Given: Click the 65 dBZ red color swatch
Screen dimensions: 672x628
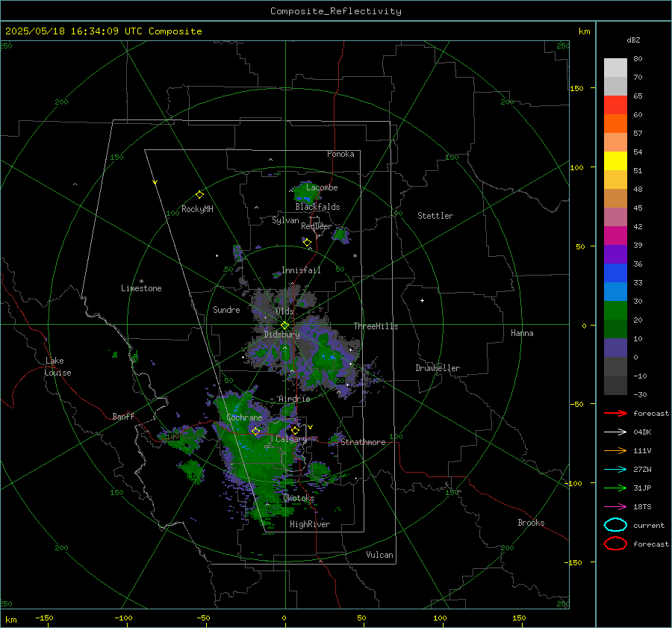Looking at the screenshot, I should coord(615,105).
